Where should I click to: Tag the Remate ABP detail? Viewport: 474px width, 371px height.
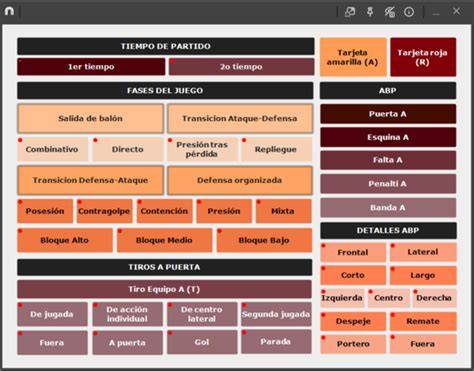pyautogui.click(x=423, y=321)
